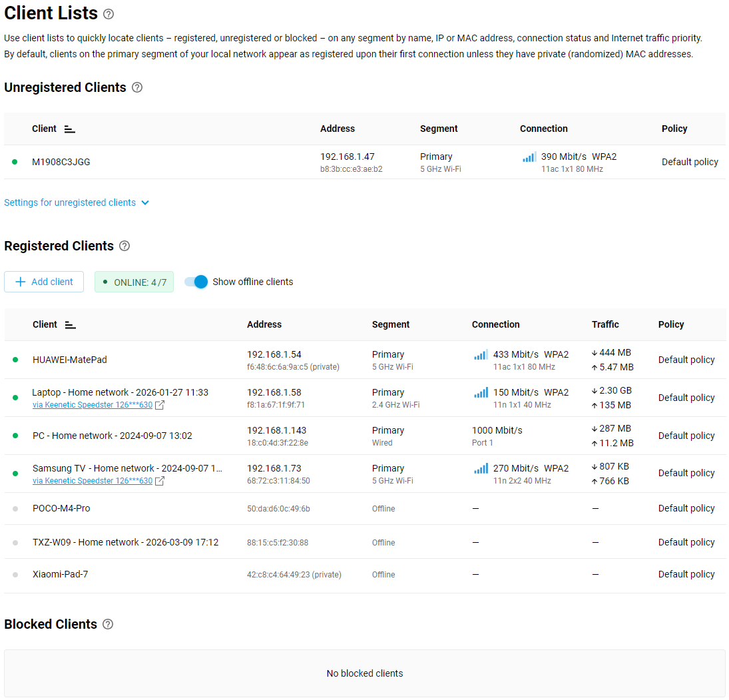Open external link icon under Samsung TV client
This screenshot has width=729, height=700.
click(160, 481)
